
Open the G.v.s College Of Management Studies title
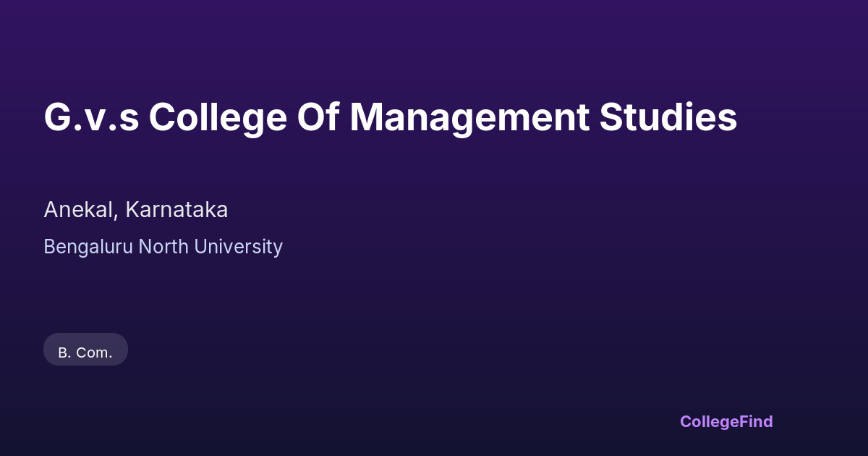391,117
